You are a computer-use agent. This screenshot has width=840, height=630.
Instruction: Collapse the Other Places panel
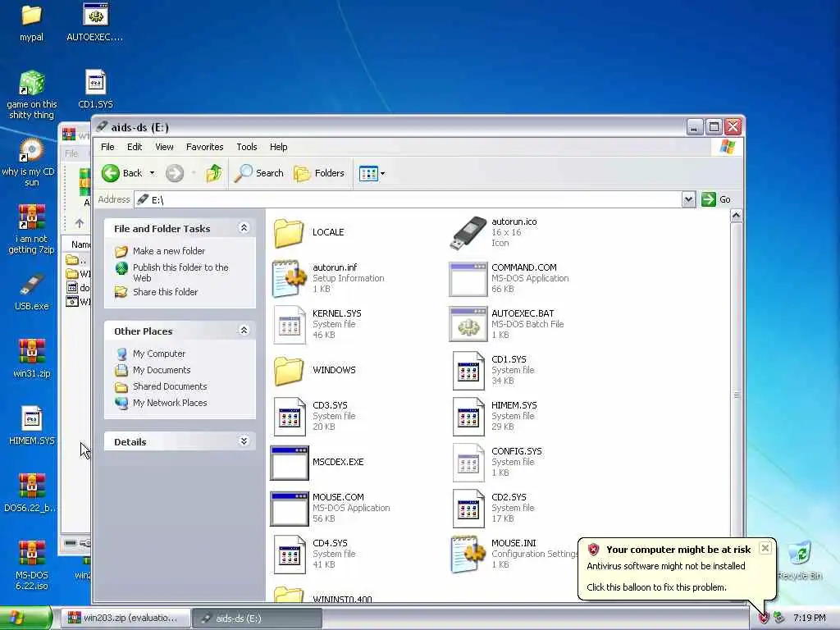coord(244,331)
